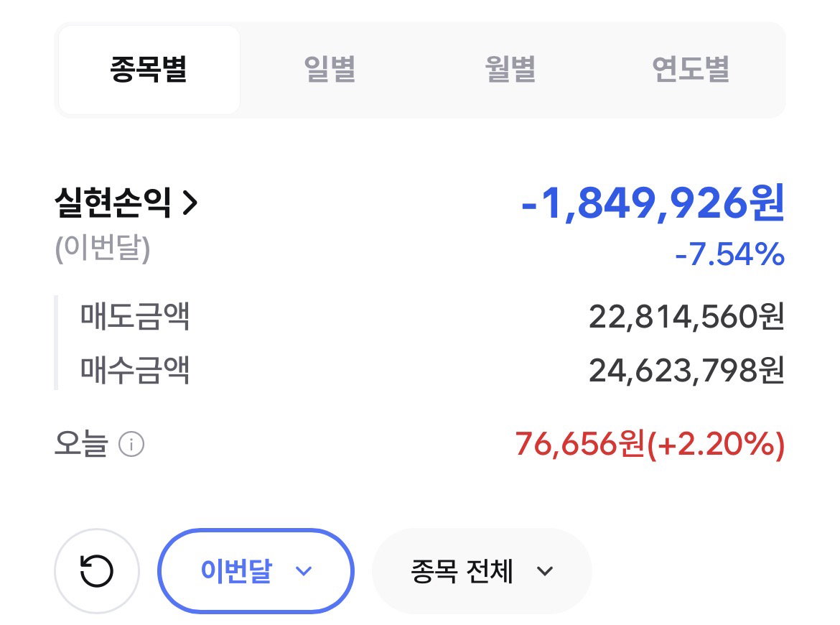This screenshot has width=840, height=625.
Task: Click the -1,849,926원 realized loss amount
Action: coord(653,203)
